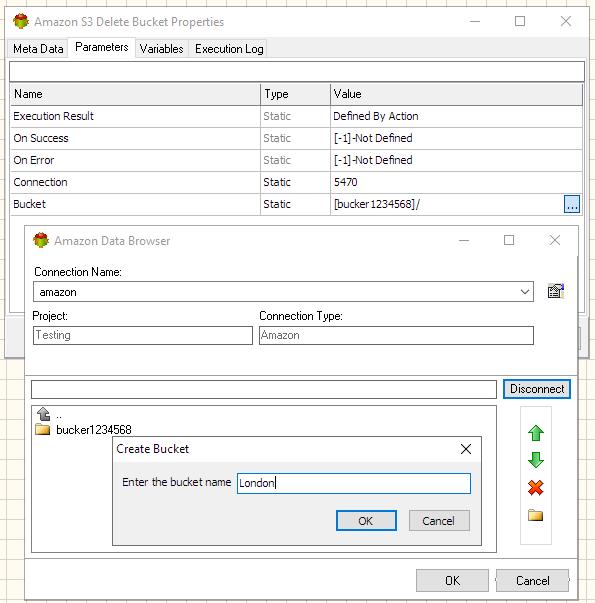The width and height of the screenshot is (595, 603).
Task: Click the Value column header
Action: click(456, 94)
